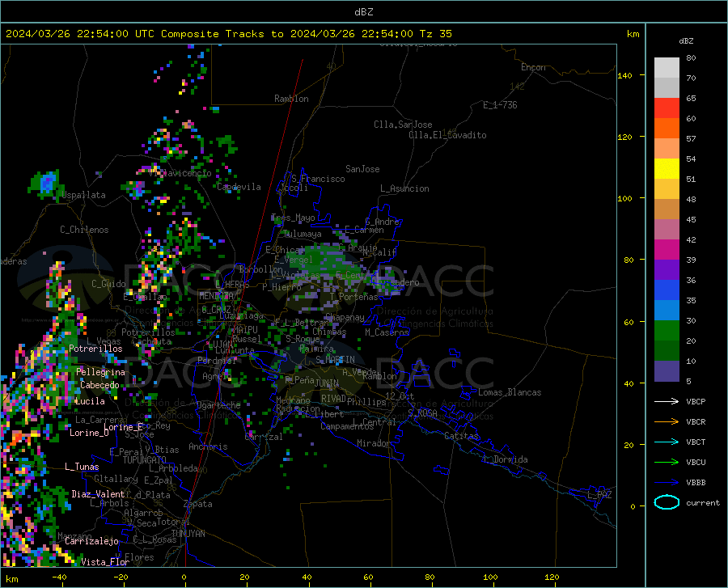The image size is (728, 588).
Task: Click the 'L_Dormida' map label
Action: [x=506, y=459]
